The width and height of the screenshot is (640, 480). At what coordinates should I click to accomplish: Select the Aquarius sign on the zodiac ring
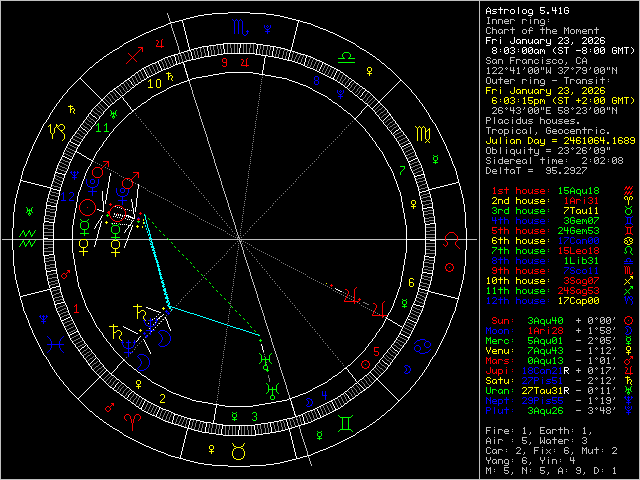tap(28, 240)
